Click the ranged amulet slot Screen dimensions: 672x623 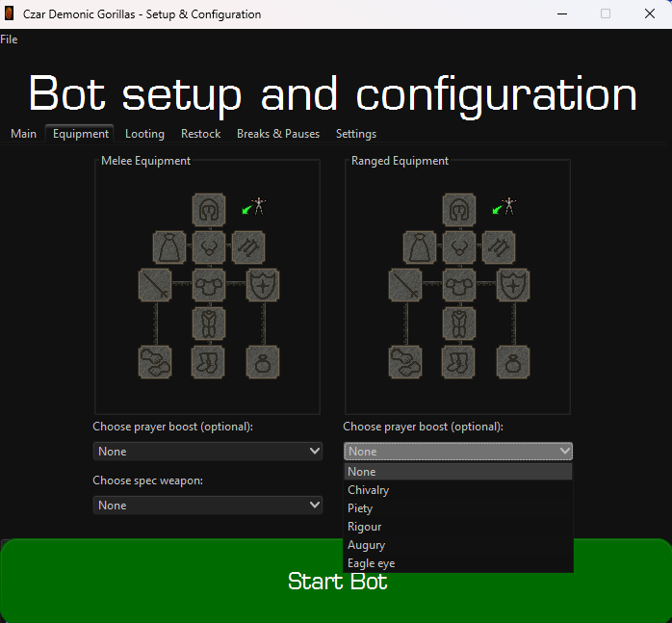click(459, 247)
